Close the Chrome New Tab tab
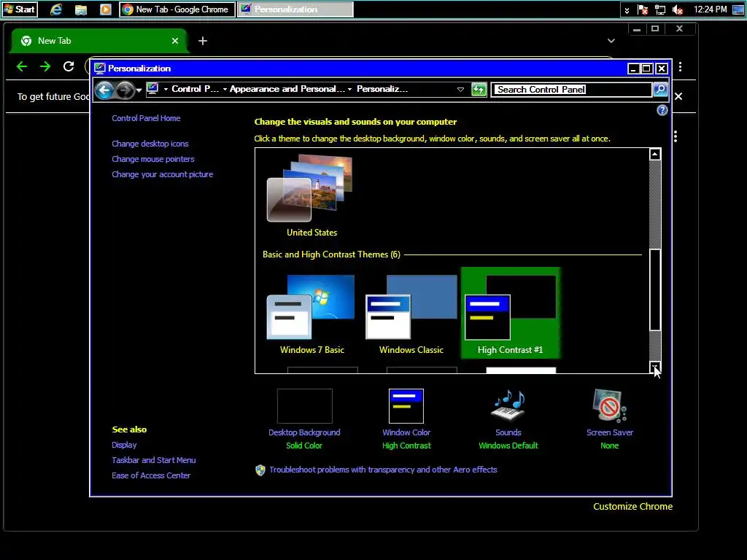The height and width of the screenshot is (560, 747). 175,41
